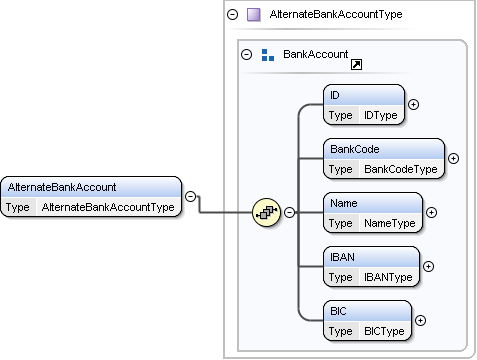This screenshot has height=360, width=477.
Task: Select the AlternateBankAccount element box
Action: 91,197
